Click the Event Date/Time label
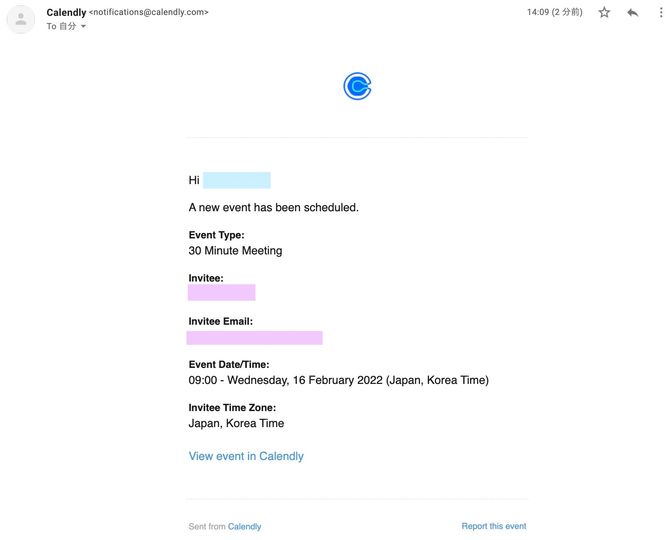 pyautogui.click(x=229, y=365)
